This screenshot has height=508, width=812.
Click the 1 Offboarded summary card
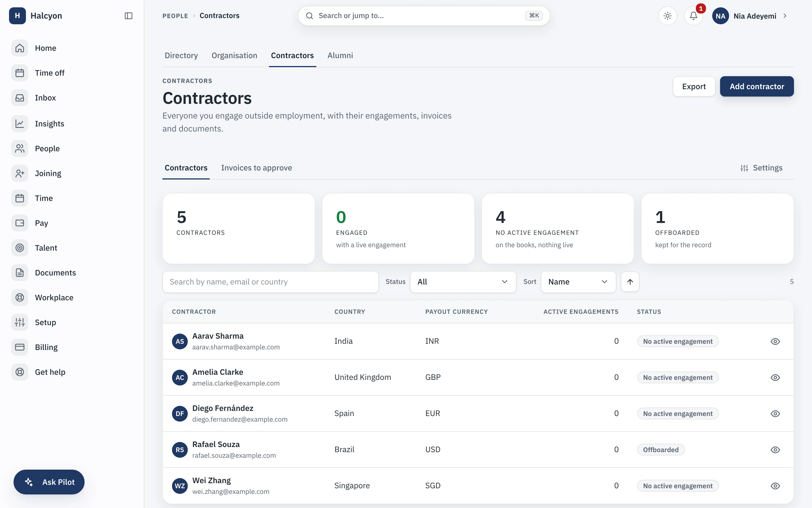(x=717, y=229)
